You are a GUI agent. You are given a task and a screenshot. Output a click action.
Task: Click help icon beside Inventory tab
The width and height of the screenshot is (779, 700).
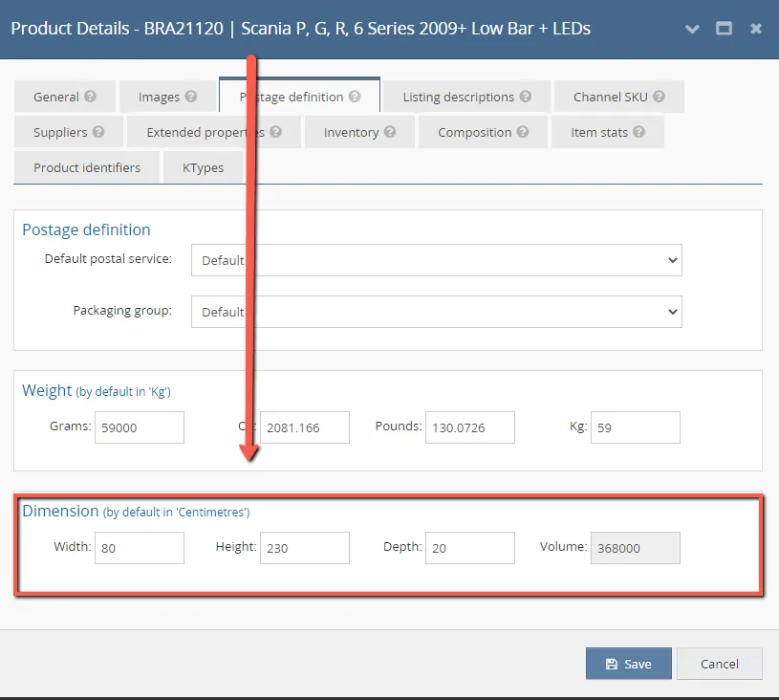390,132
